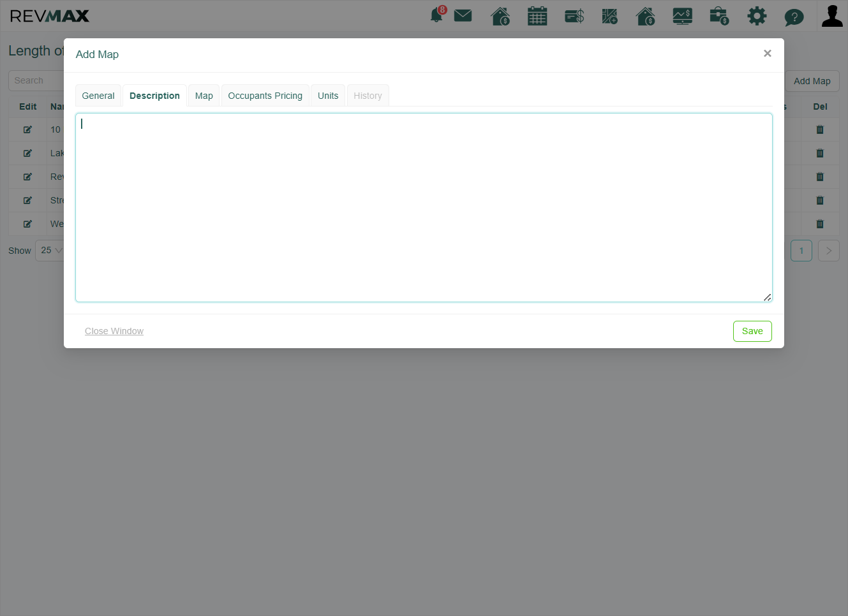Focus the description text area
848x616 pixels.
pyautogui.click(x=424, y=207)
